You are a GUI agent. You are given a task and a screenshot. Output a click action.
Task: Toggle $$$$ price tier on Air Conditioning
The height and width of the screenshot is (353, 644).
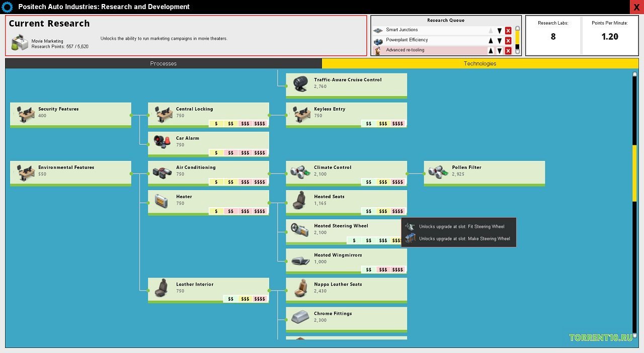(x=260, y=182)
